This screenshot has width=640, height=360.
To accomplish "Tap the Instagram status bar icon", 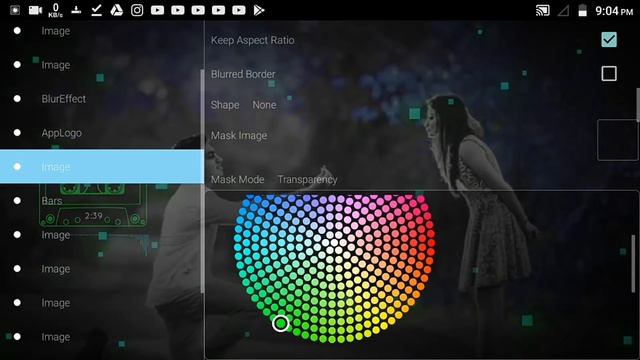I will (137, 10).
